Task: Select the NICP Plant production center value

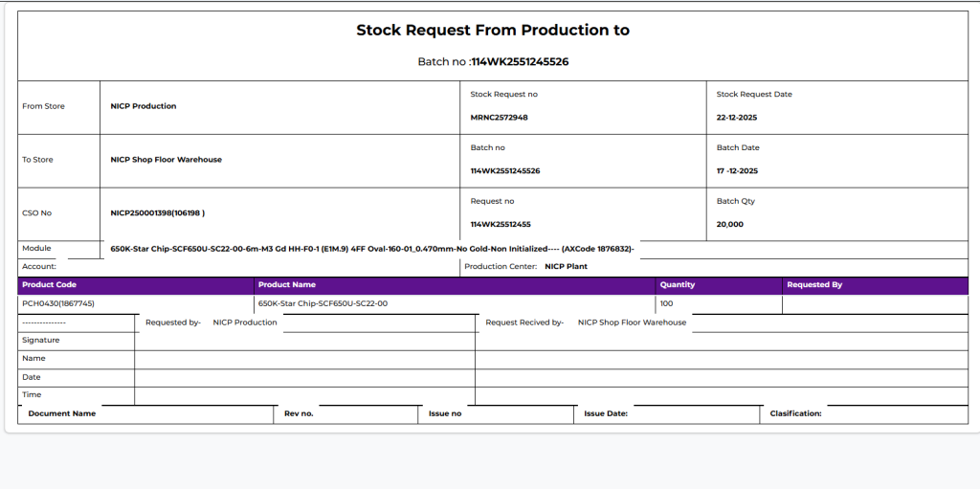Action: tap(566, 267)
